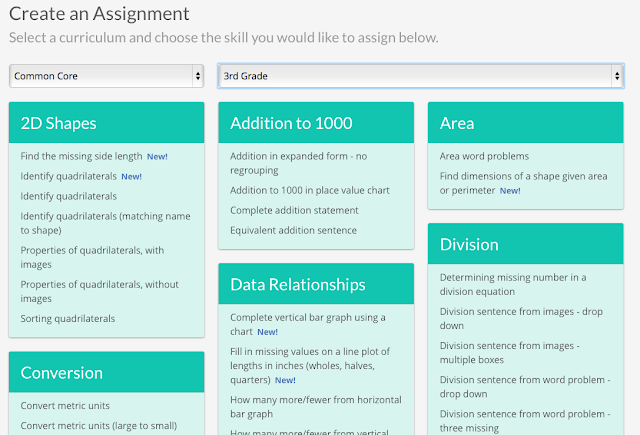
Task: Click the Data Relationships section header
Action: coord(297,284)
